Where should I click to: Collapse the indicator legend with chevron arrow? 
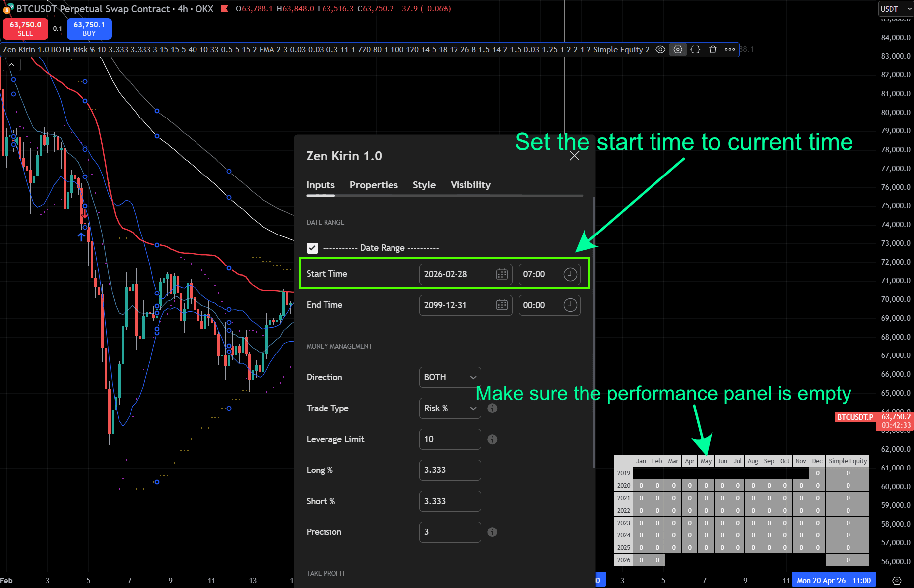pyautogui.click(x=11, y=65)
